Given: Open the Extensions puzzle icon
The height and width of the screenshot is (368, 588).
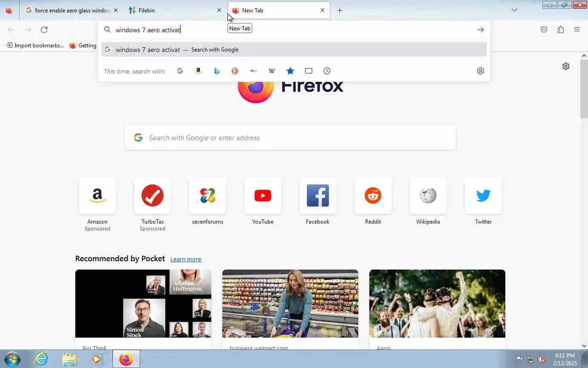Looking at the screenshot, I should point(560,30).
